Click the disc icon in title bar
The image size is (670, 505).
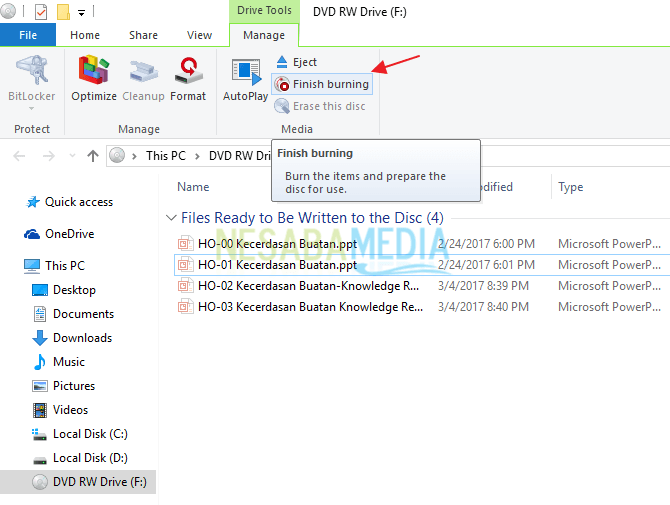pos(8,11)
